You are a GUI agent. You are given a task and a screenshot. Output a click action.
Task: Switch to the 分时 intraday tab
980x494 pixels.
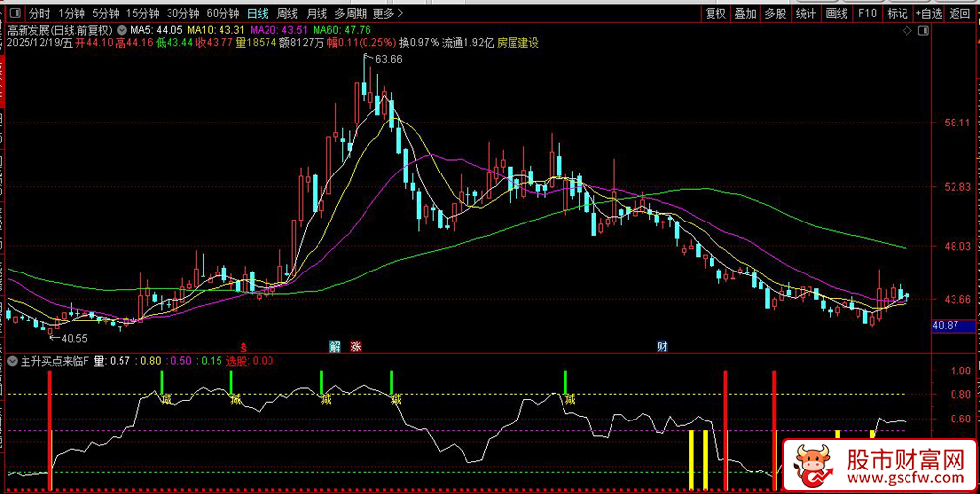[x=38, y=14]
